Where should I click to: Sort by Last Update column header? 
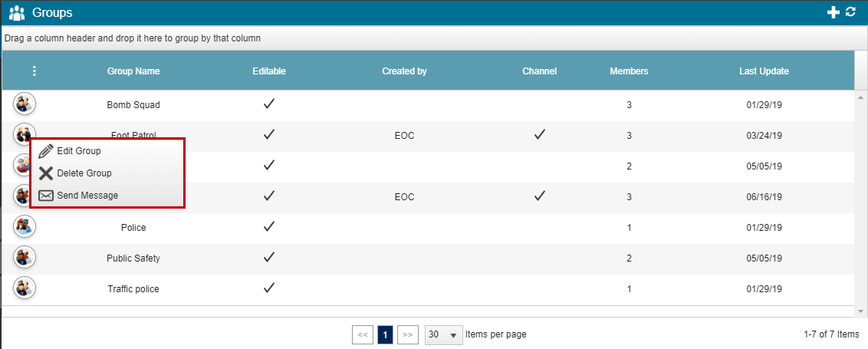coord(764,71)
